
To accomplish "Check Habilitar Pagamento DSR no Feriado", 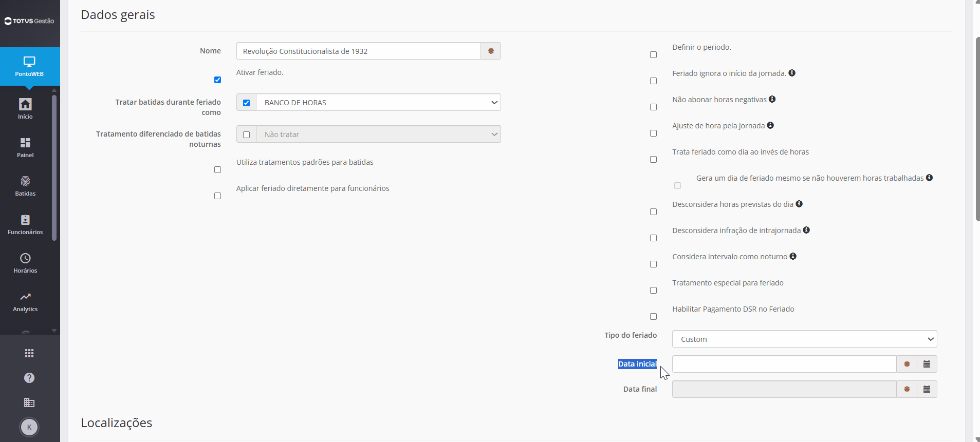I will click(x=653, y=316).
